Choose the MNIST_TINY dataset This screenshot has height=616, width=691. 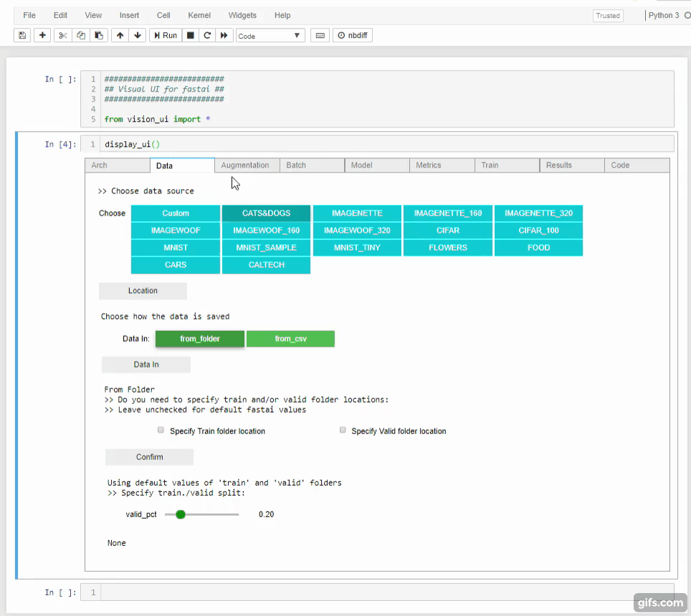click(x=357, y=247)
